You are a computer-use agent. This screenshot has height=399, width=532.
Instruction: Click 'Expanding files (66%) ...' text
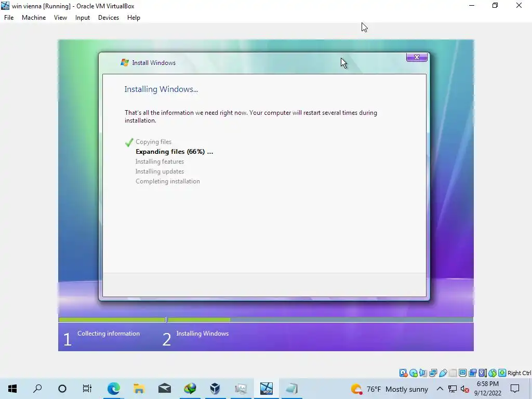click(175, 152)
